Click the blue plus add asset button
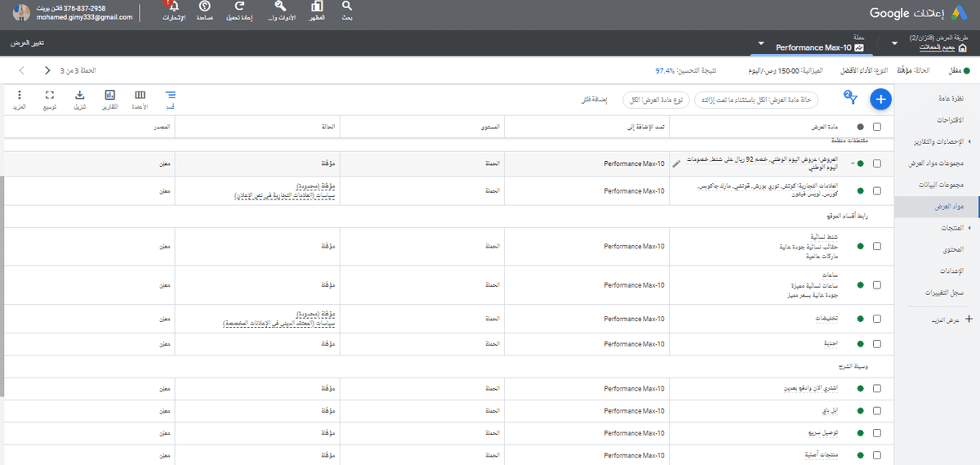 pos(880,99)
